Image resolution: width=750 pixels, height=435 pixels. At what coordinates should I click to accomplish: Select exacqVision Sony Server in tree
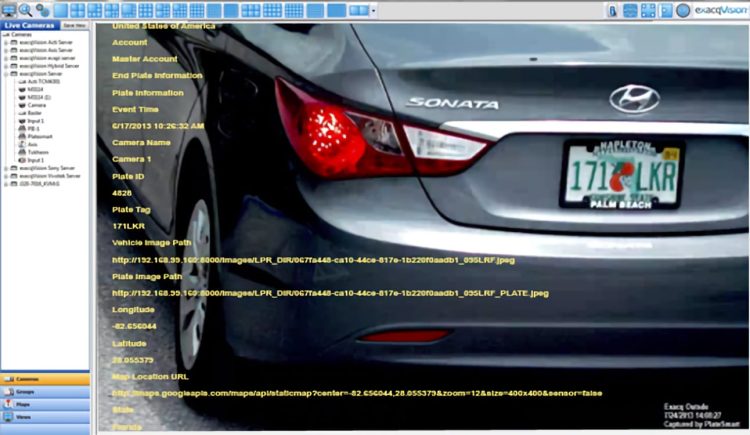[47, 168]
